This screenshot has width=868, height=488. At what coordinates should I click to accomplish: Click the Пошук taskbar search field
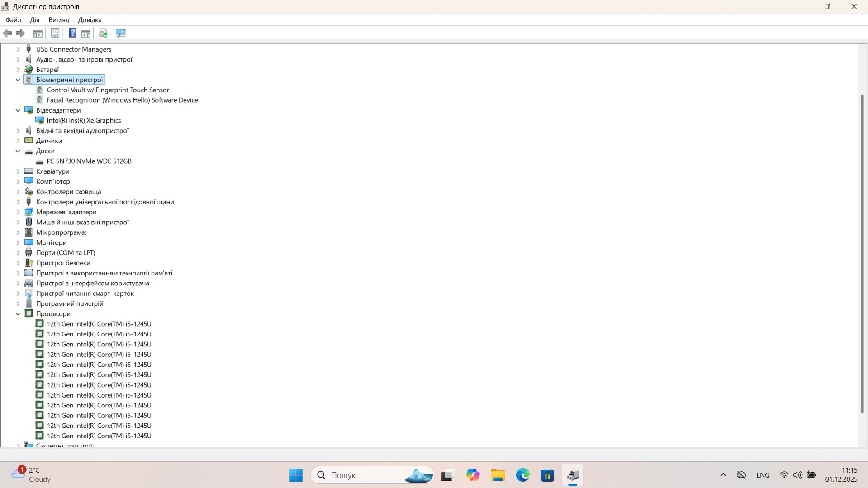pos(362,475)
